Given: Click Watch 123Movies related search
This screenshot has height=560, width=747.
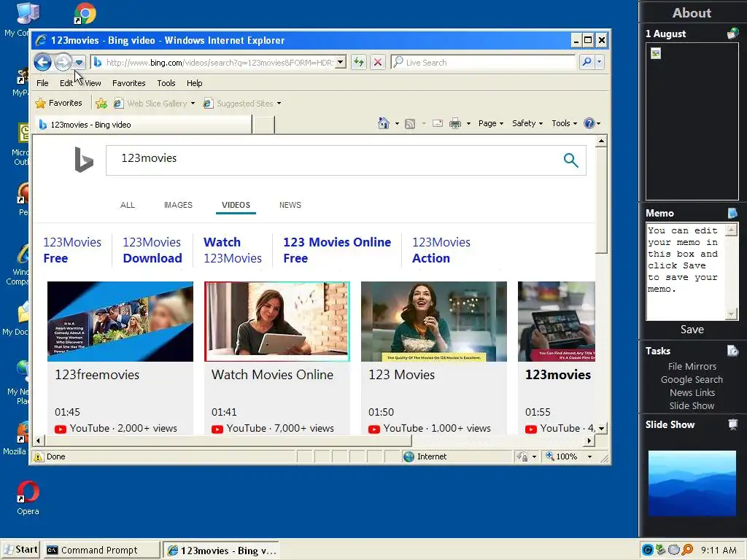Looking at the screenshot, I should [x=233, y=250].
